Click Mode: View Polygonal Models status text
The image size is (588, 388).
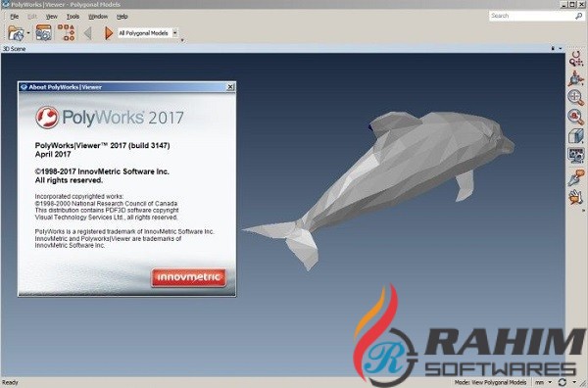pos(491,382)
